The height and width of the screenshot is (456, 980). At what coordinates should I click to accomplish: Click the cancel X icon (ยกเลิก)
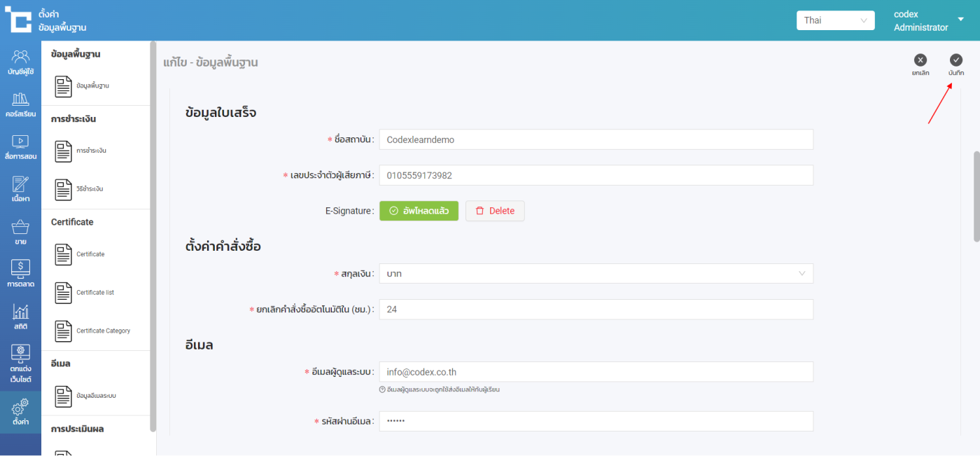pos(920,61)
